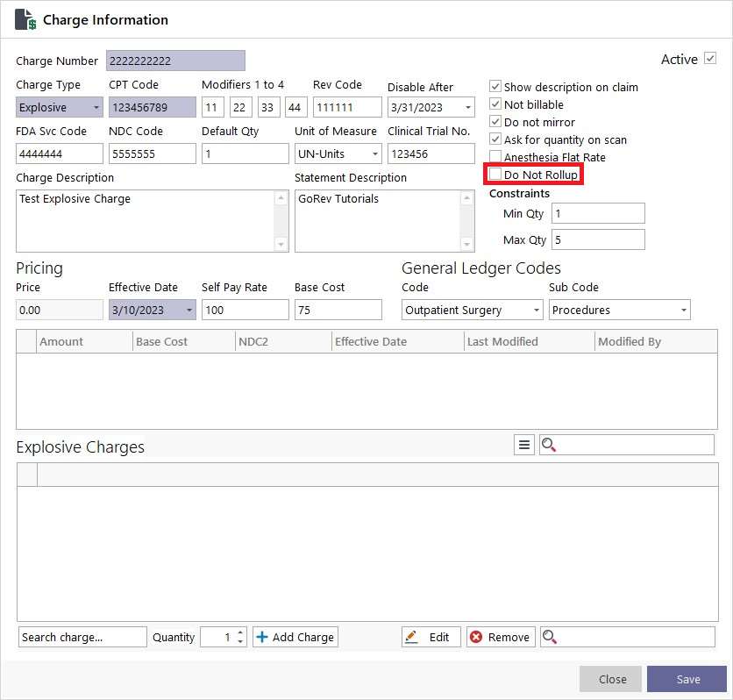Uncheck the Not billable checkbox
This screenshot has width=733, height=700.
coord(495,104)
